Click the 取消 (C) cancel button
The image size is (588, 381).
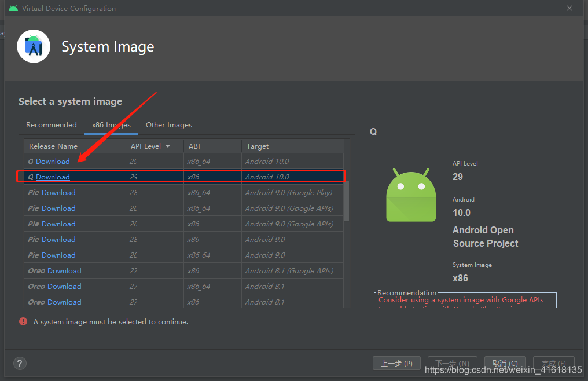pos(505,364)
